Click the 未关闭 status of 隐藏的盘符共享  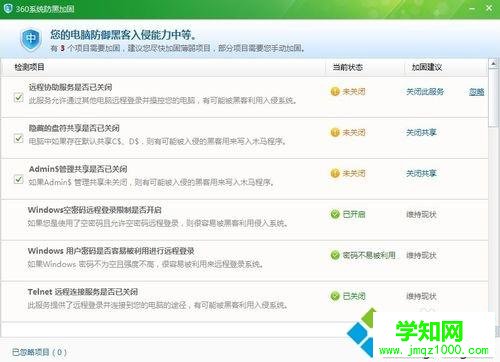pos(354,133)
